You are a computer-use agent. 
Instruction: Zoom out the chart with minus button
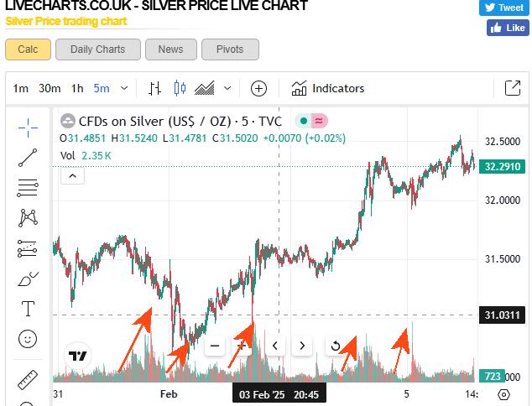tap(215, 345)
